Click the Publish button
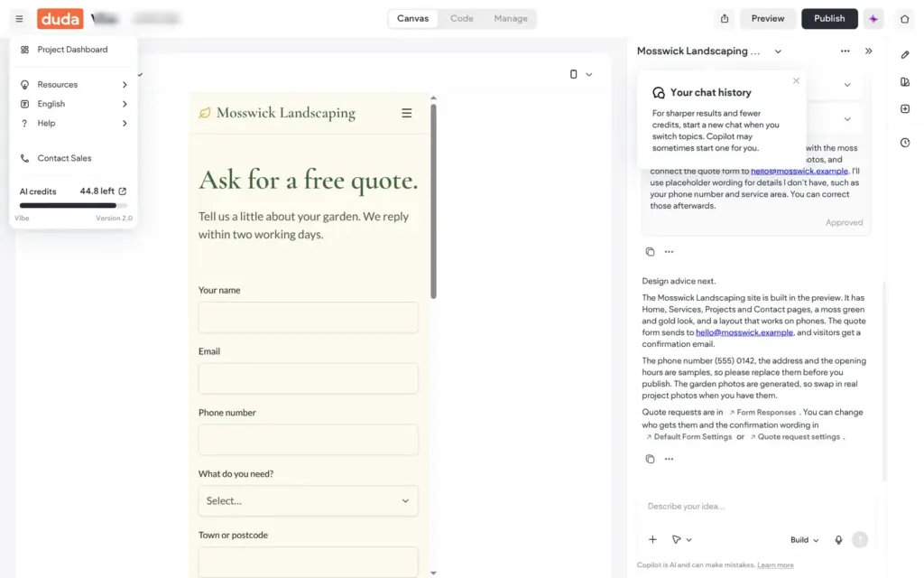The height and width of the screenshot is (578, 924). click(x=829, y=19)
